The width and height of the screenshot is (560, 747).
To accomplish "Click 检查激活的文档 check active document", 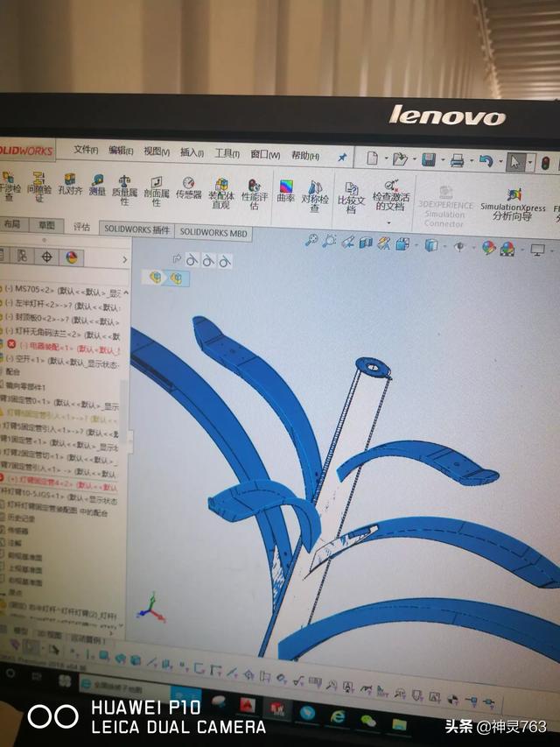I will 391,195.
